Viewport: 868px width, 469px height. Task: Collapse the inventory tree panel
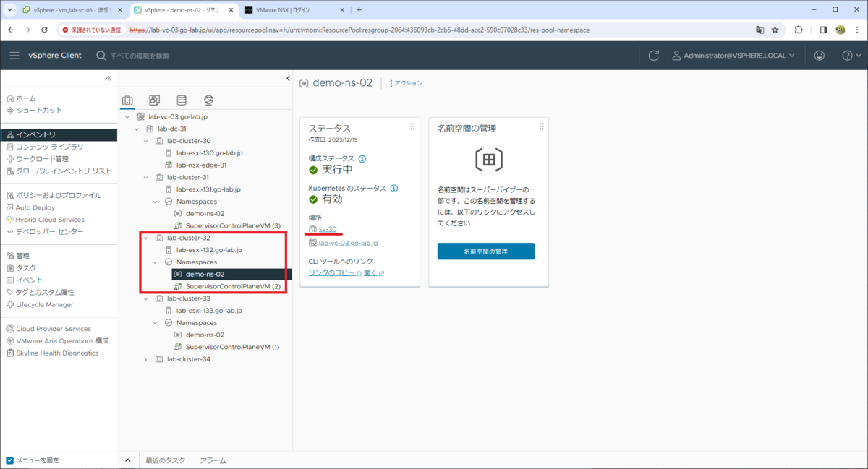coord(287,79)
